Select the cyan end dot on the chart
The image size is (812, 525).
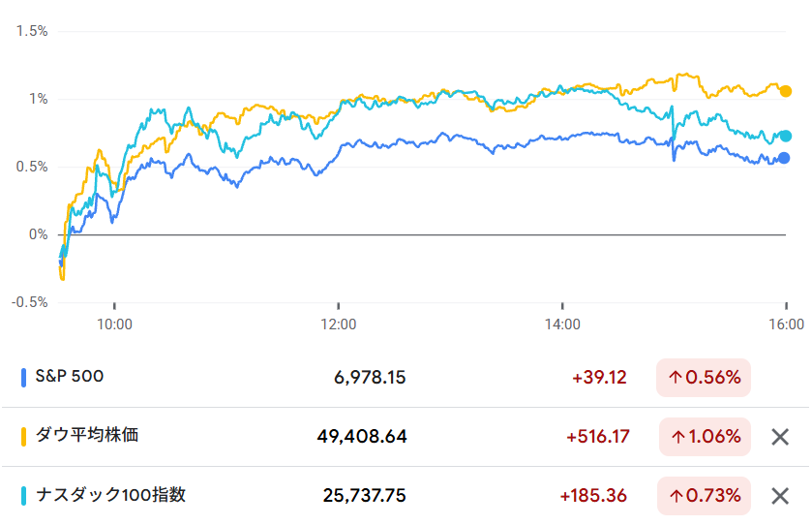click(786, 137)
